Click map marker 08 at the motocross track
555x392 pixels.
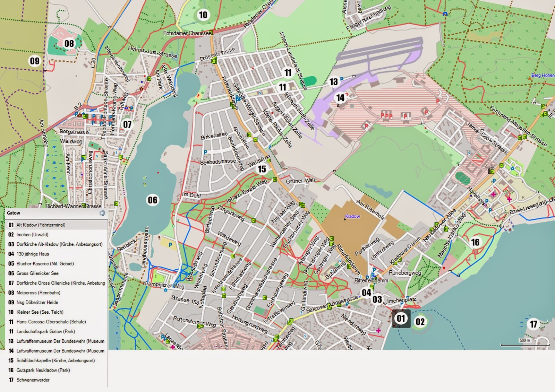tap(69, 43)
